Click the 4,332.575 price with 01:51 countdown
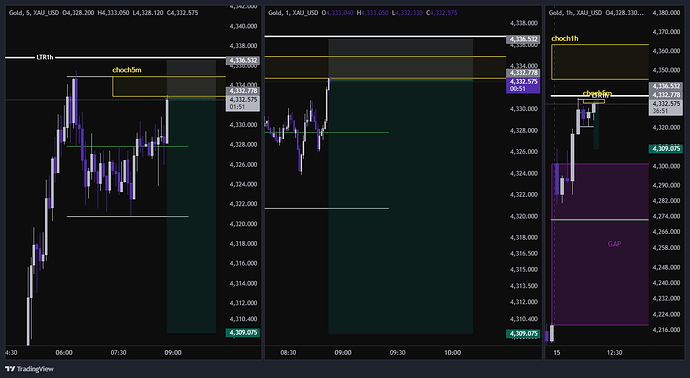This screenshot has width=690, height=378. [242, 103]
